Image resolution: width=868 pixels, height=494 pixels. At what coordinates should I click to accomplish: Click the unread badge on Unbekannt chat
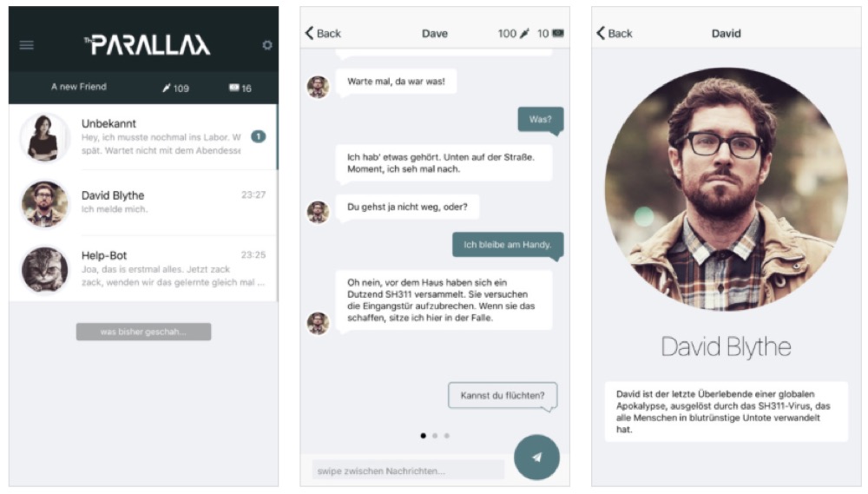258,136
